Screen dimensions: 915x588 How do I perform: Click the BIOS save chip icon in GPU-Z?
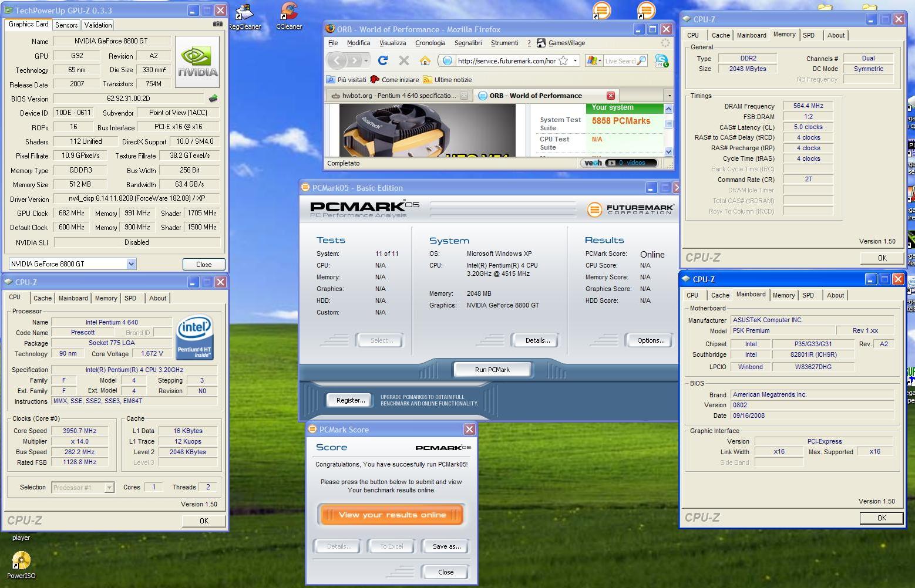point(213,99)
